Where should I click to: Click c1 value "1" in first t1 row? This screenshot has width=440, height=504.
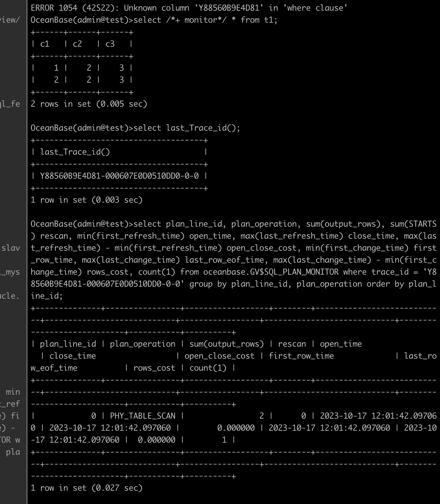pos(56,68)
